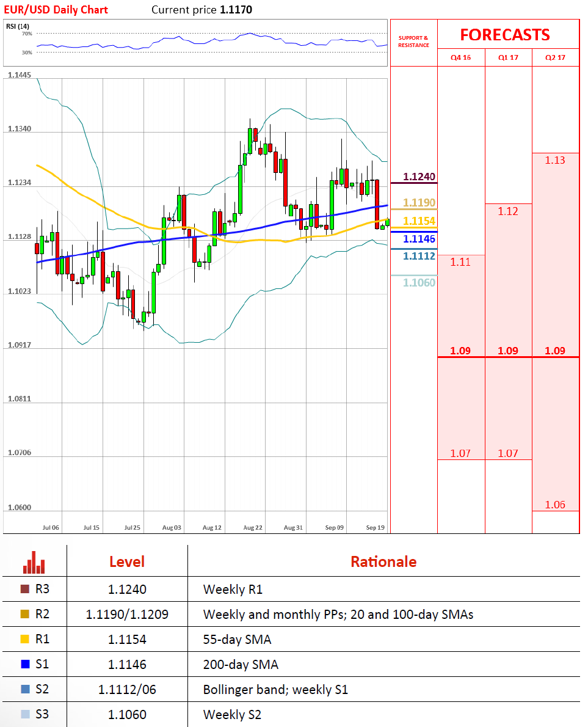Click the S3 light blue color square
588x727 pixels.
[25, 714]
